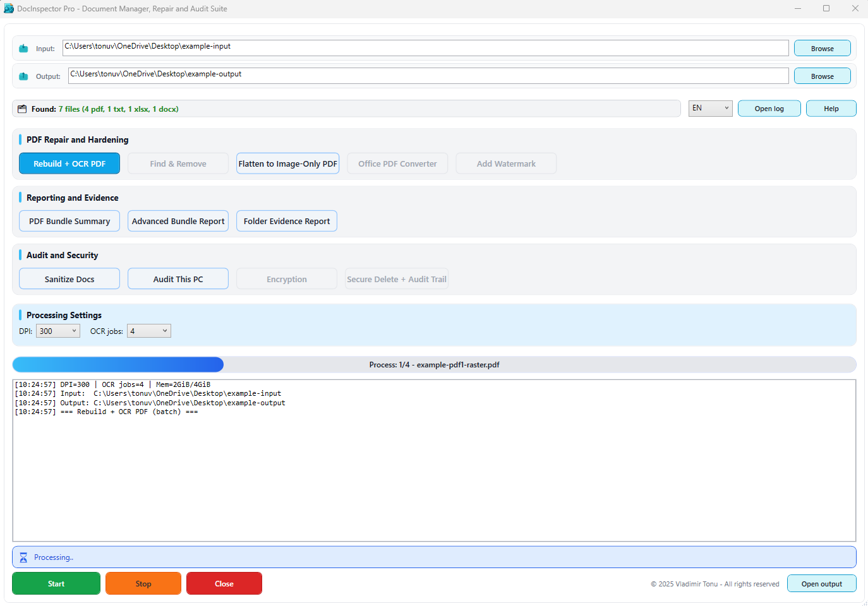Open the output folder
The image size is (868, 606).
[x=821, y=583]
